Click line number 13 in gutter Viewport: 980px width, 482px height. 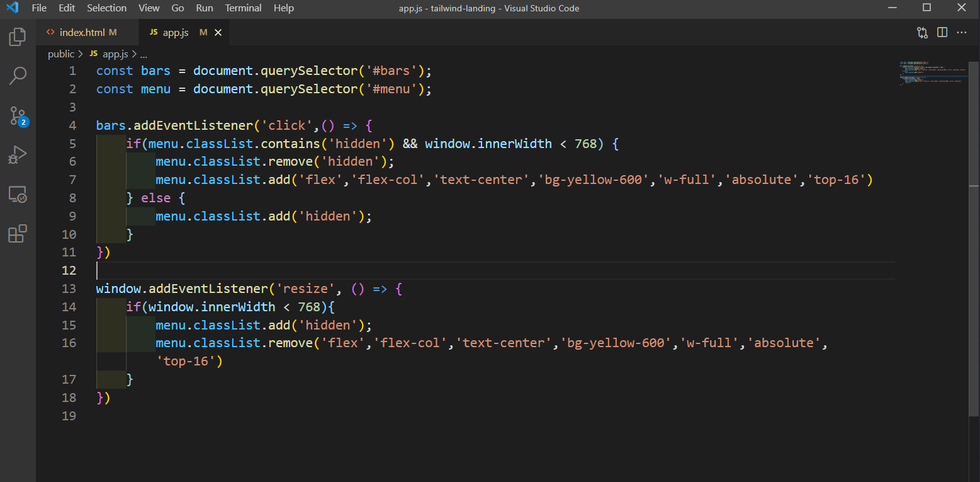tap(69, 289)
